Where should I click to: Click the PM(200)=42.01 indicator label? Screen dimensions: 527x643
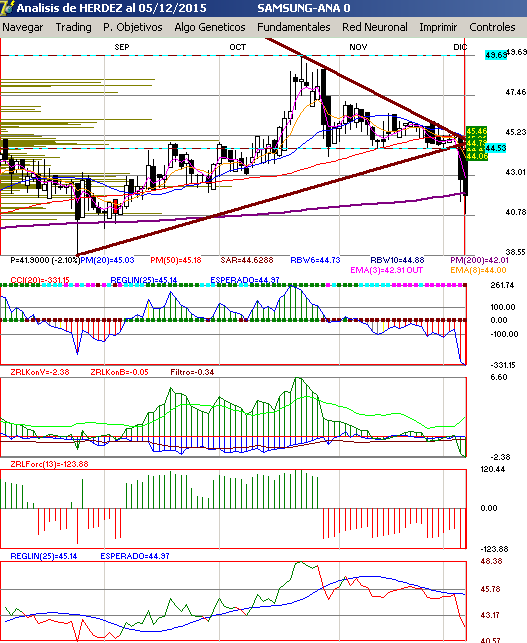479,260
